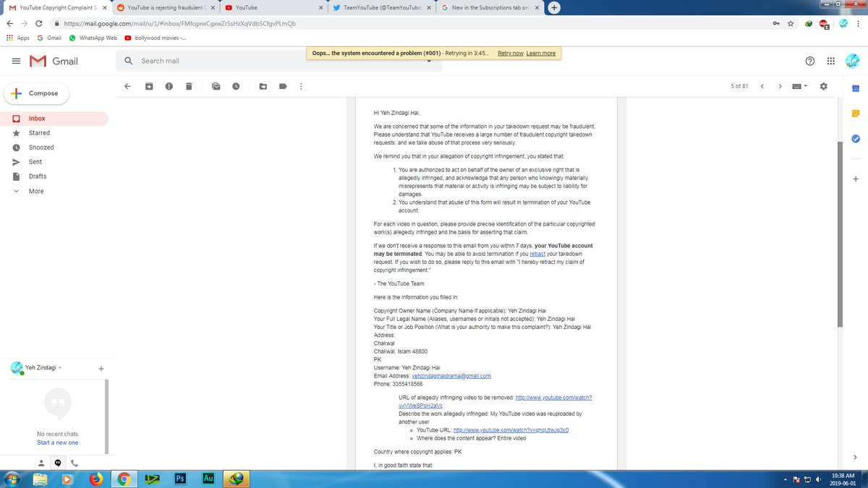Compose a new email
Image resolution: width=868 pixels, height=488 pixels.
coord(36,93)
